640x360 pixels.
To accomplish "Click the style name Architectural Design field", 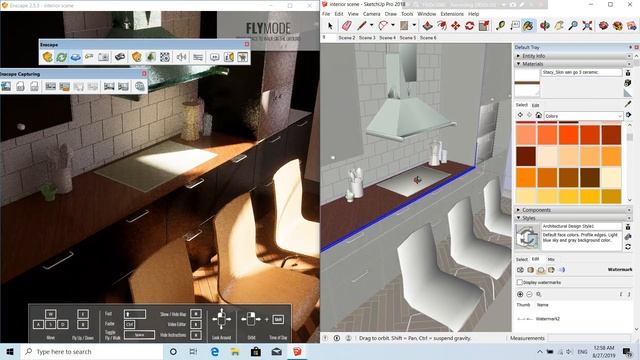I will click(582, 226).
